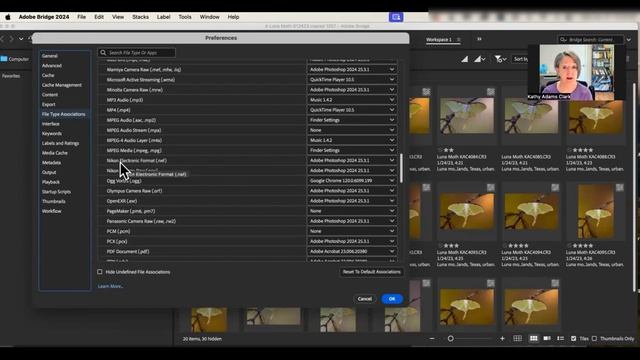Expand the Bridge Search options chevron
640x360 pixels.
pos(629,40)
